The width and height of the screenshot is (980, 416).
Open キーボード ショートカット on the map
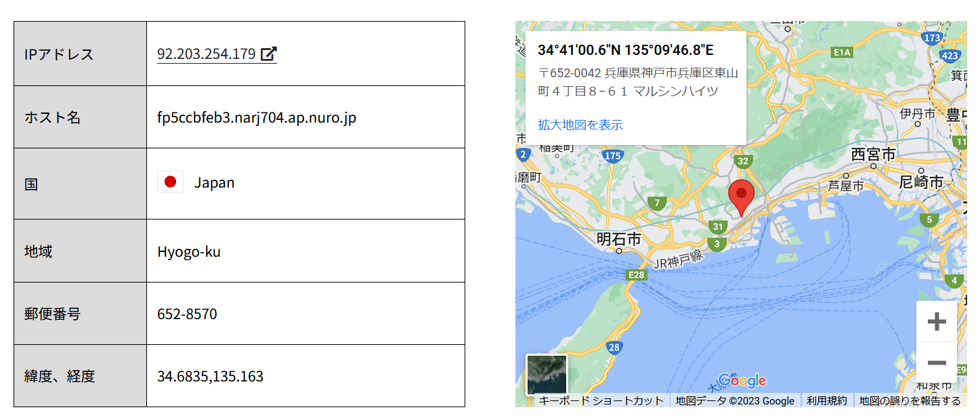click(601, 400)
